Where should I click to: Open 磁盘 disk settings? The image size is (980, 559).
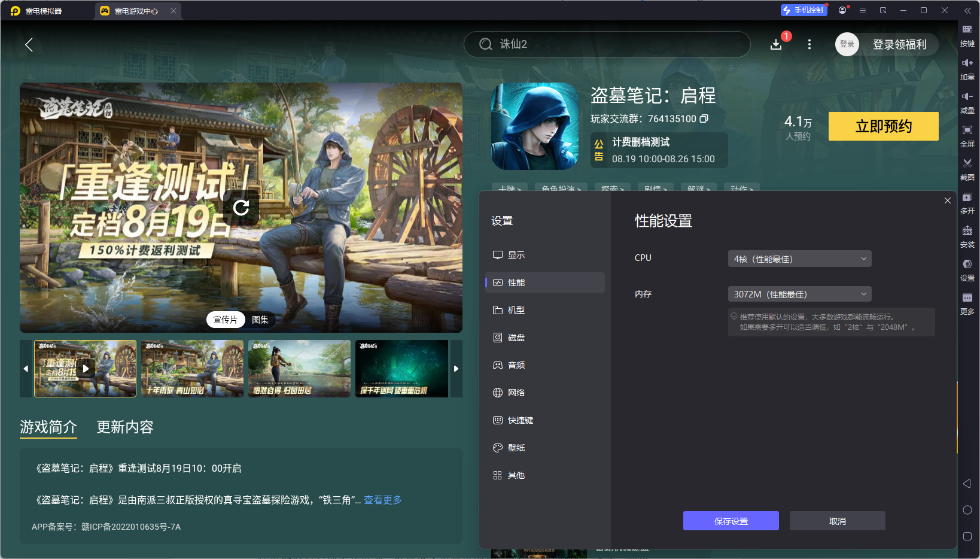point(545,338)
